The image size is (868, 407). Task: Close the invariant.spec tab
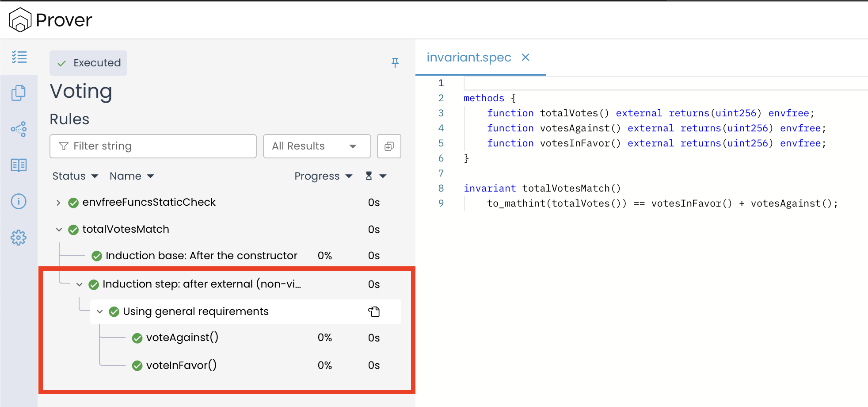click(x=525, y=58)
